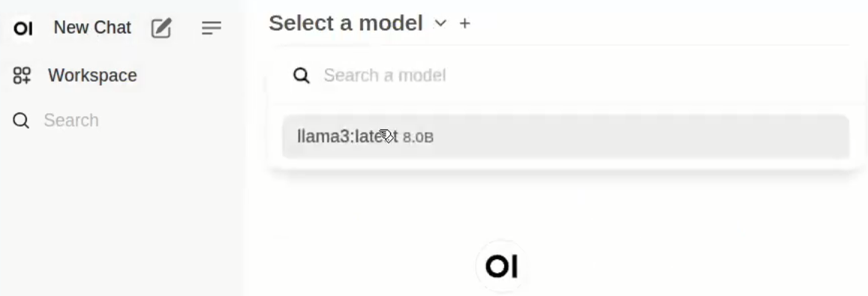Click the model search magnifier icon
The width and height of the screenshot is (868, 296).
point(301,75)
